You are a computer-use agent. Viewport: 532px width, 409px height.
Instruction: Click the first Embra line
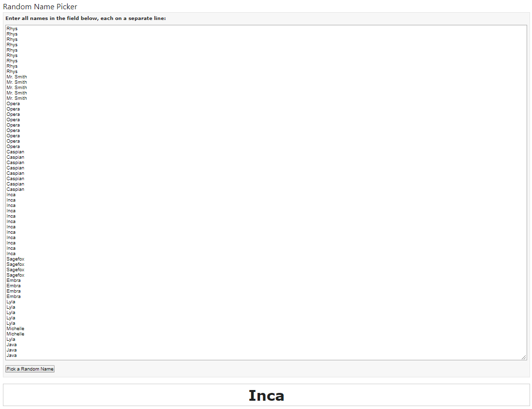pos(14,280)
